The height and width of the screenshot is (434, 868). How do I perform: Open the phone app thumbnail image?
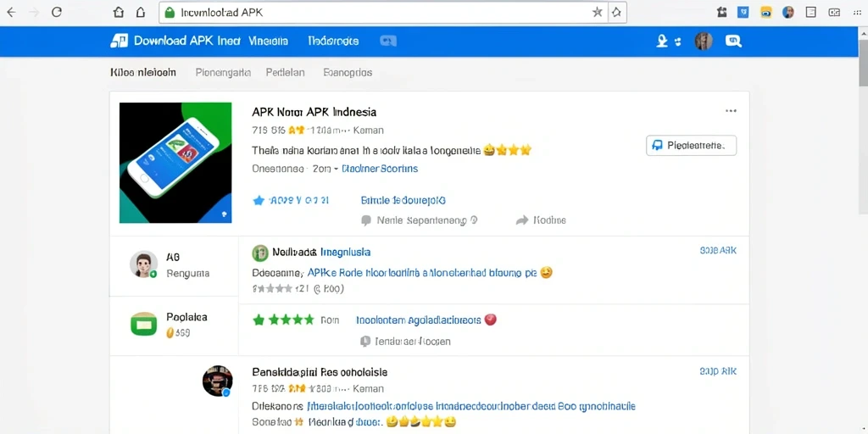[x=175, y=163]
